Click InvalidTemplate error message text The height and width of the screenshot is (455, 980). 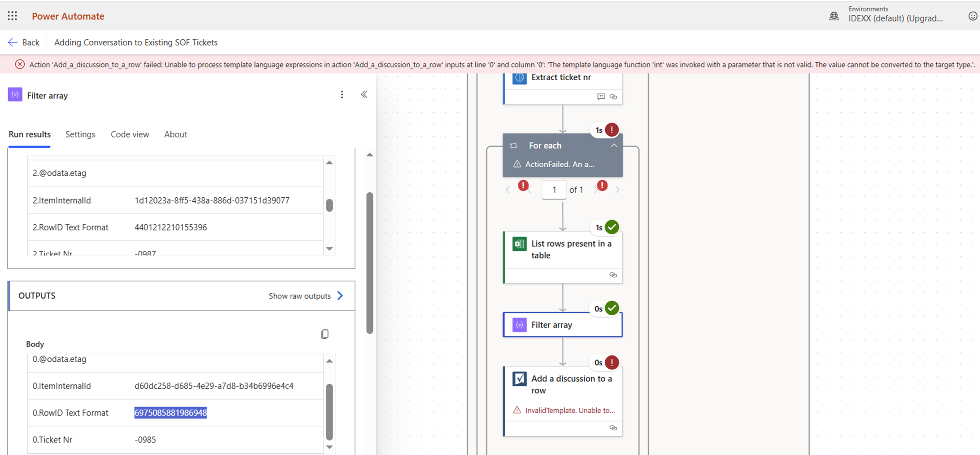[x=570, y=410]
